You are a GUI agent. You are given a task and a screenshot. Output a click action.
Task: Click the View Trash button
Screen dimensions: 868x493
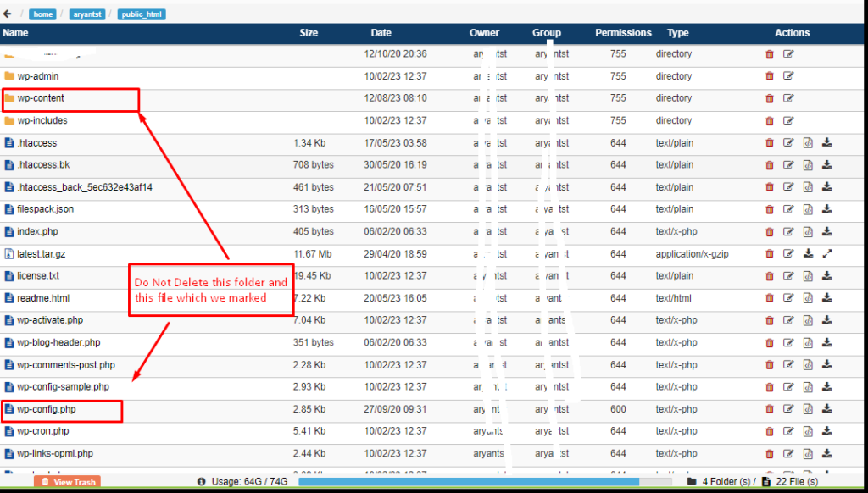[x=67, y=482]
